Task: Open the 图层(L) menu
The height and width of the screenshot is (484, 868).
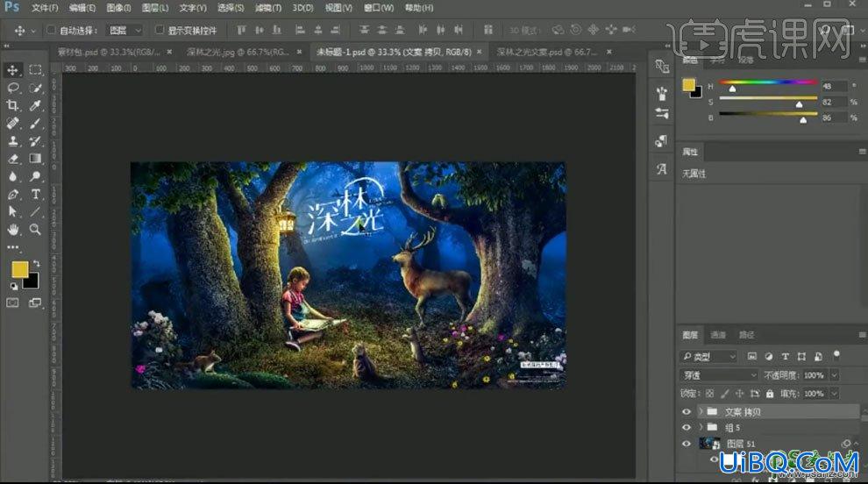Action: point(155,8)
